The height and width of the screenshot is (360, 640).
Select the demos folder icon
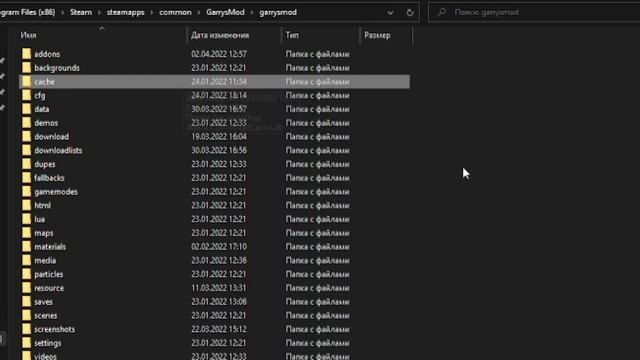pos(27,123)
